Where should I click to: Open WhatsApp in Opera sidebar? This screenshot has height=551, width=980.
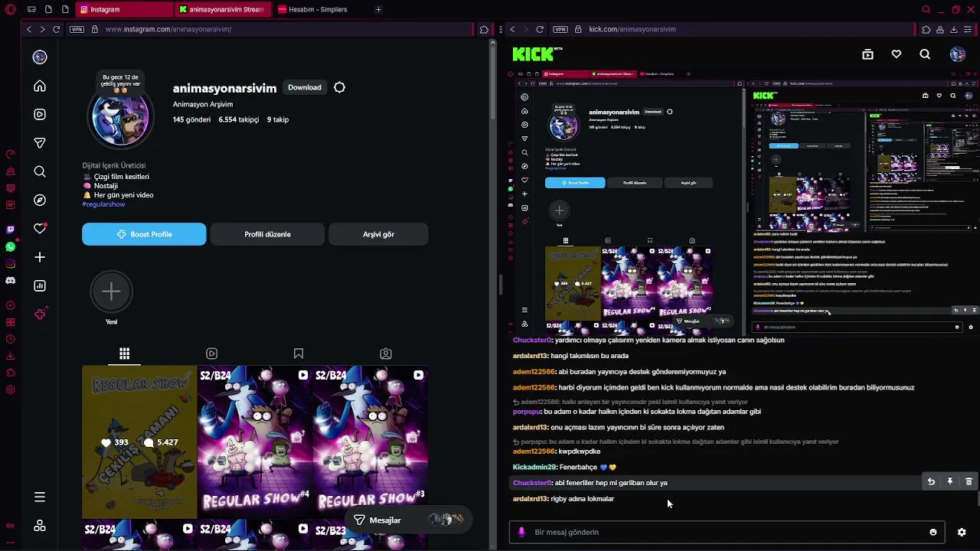pyautogui.click(x=10, y=246)
